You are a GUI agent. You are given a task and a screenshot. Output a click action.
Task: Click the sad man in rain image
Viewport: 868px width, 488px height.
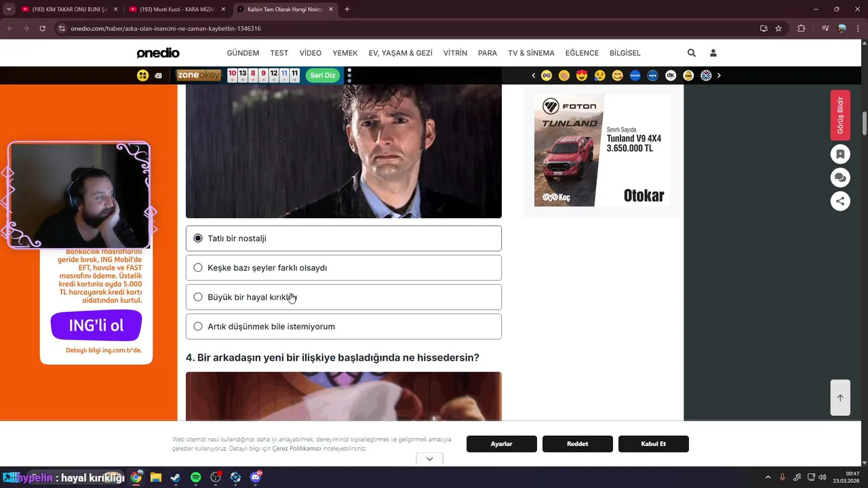[x=344, y=151]
